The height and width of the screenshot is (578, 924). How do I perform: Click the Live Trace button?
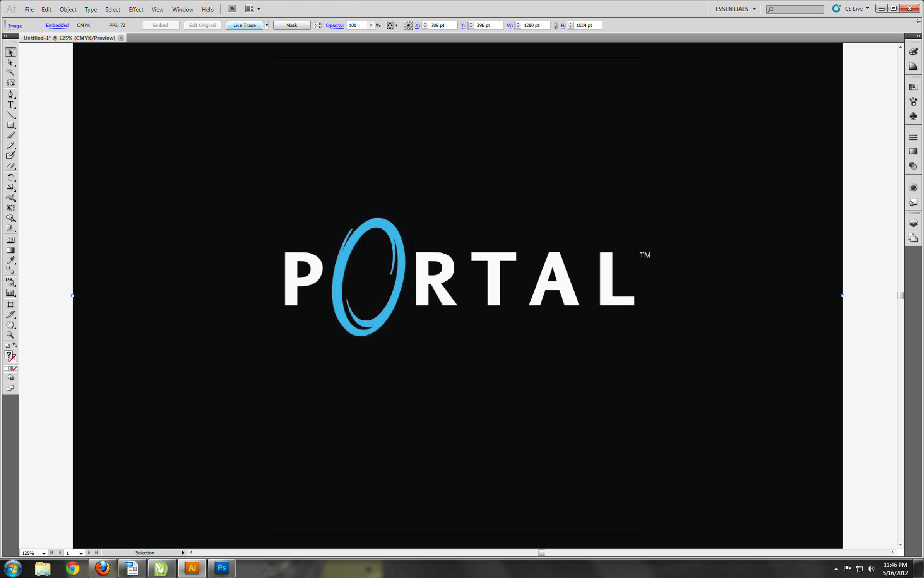pyautogui.click(x=244, y=26)
